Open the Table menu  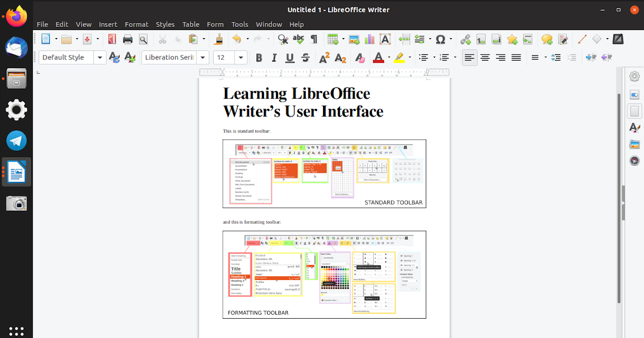[191, 24]
